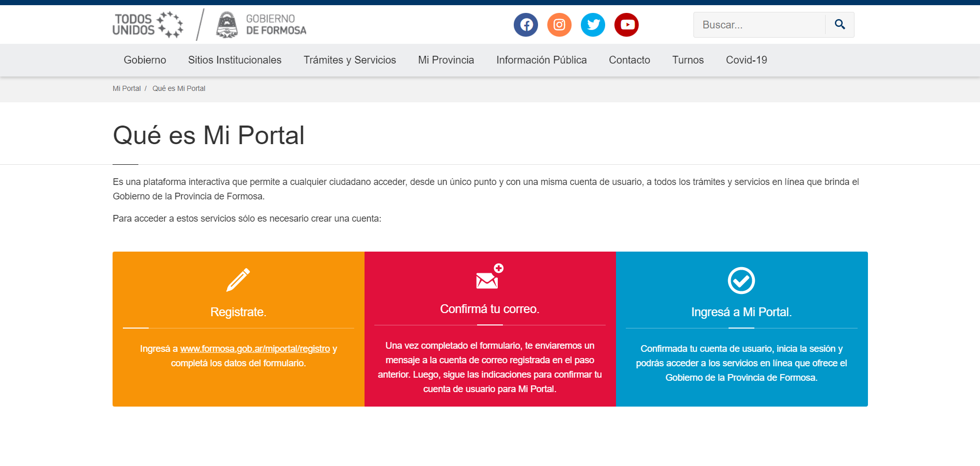Click the pencil icon above Registrate
The width and height of the screenshot is (980, 466).
click(238, 280)
